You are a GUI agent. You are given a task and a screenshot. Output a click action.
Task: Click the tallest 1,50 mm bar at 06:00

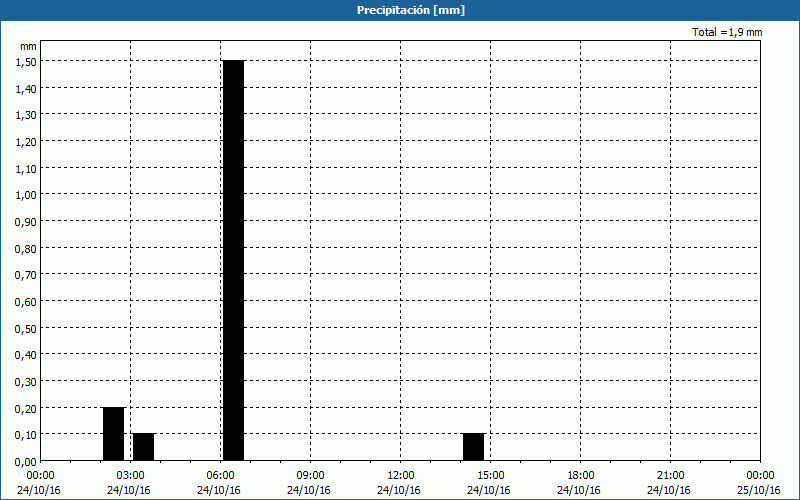pyautogui.click(x=234, y=260)
